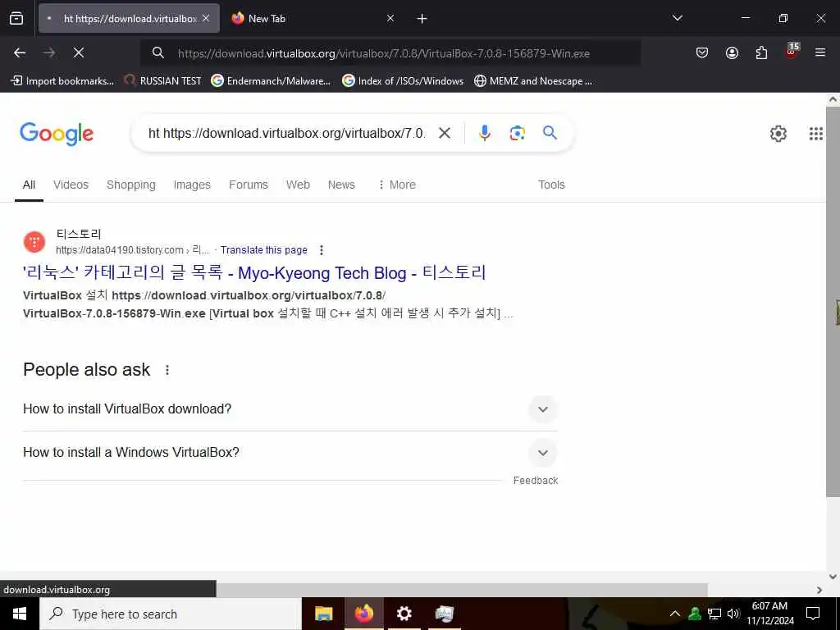Screen dimensions: 840x630
Task: Click the vertical page scrollbar
Action: [833, 302]
